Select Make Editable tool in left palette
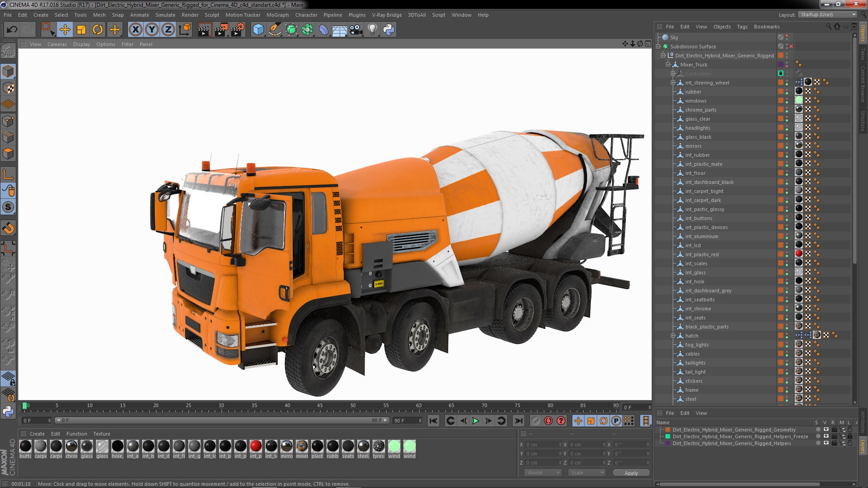The width and height of the screenshot is (868, 488). [x=8, y=51]
